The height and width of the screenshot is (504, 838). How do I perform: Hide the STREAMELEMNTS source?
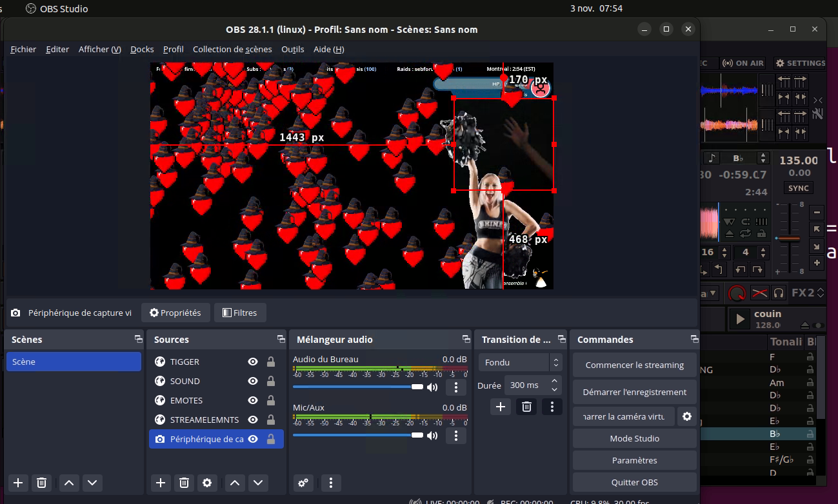pos(253,420)
